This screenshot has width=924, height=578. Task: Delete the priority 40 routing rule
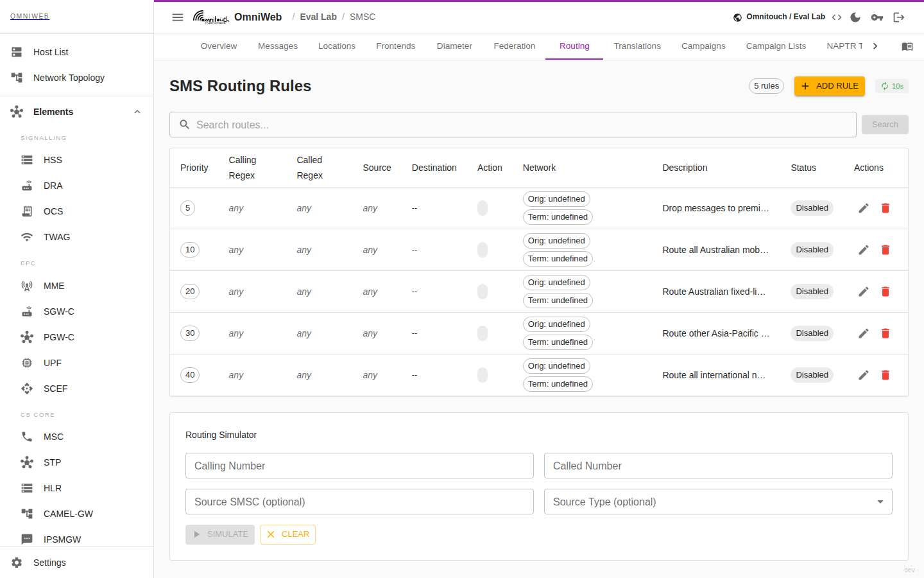[x=886, y=375]
